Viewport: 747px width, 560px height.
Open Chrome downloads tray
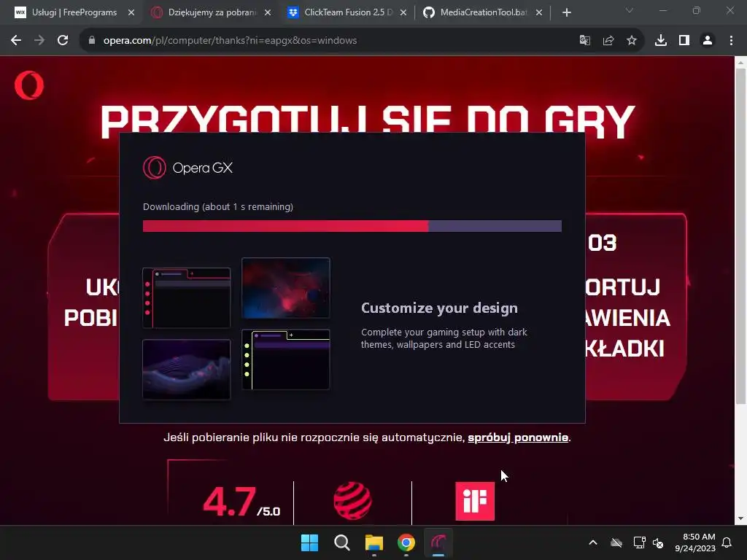coord(661,41)
